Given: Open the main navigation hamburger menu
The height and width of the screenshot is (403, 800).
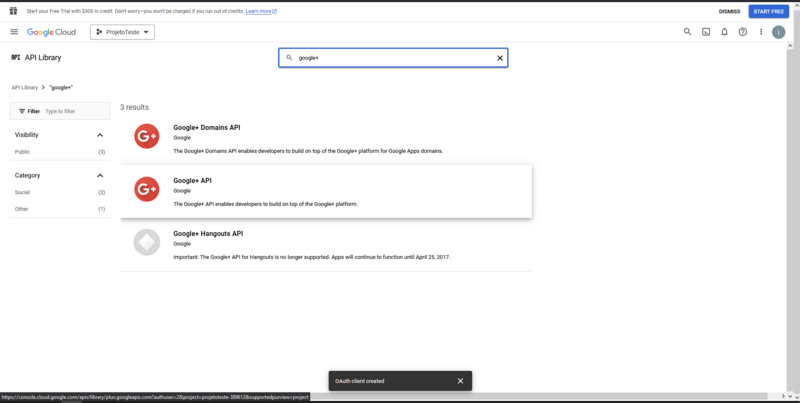Looking at the screenshot, I should tap(14, 32).
